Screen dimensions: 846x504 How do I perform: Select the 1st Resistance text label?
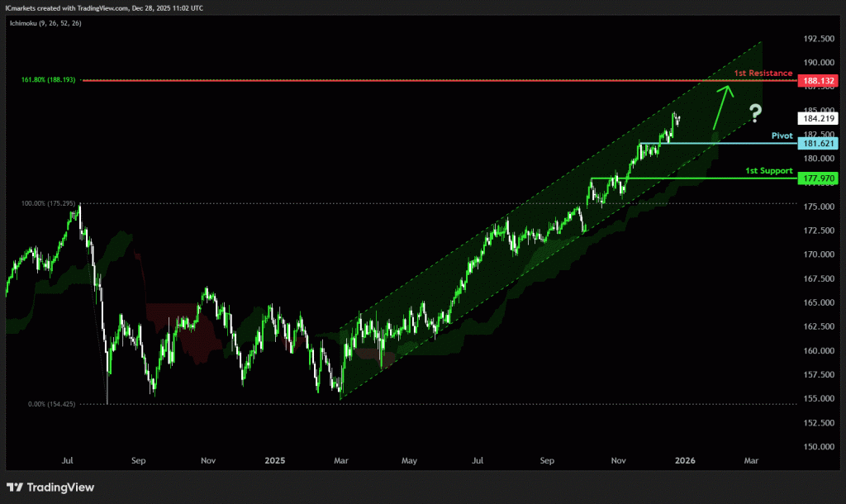[x=763, y=74]
